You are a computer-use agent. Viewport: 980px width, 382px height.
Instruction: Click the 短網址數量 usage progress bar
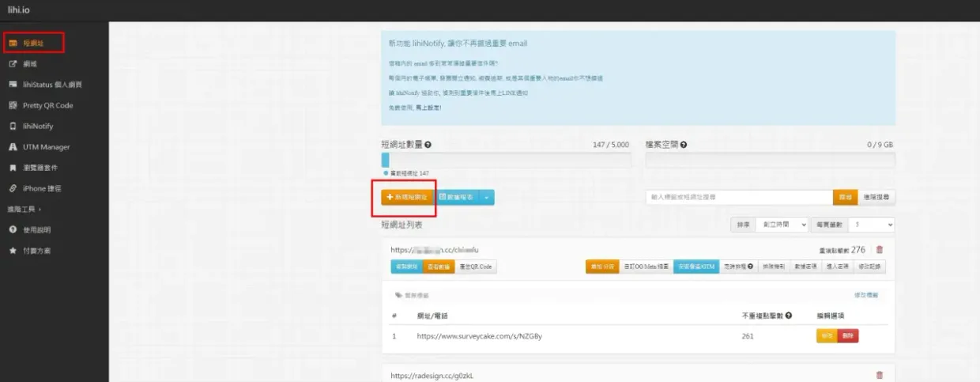(x=506, y=160)
